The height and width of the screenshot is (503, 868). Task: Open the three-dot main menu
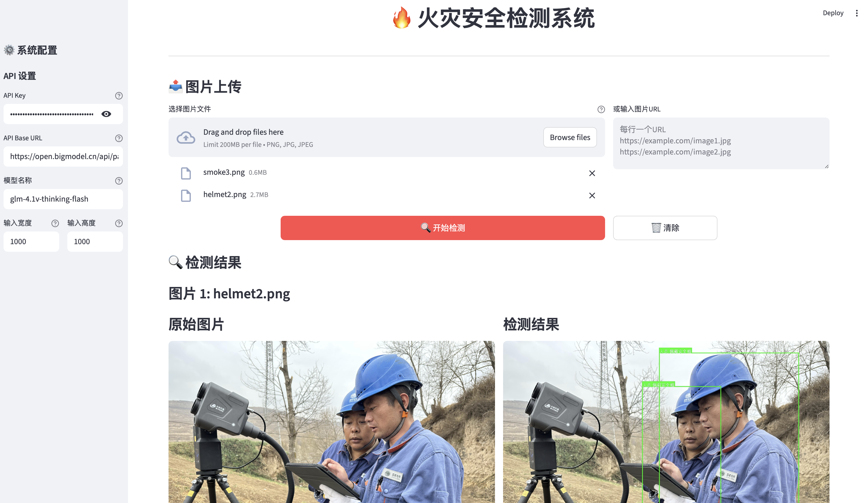(856, 13)
